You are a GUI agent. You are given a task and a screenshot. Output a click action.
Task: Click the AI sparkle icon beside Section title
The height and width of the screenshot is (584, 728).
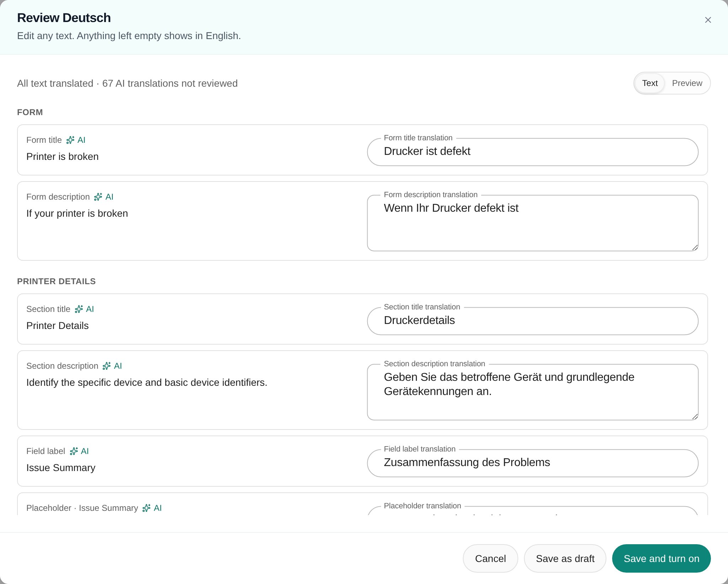(79, 309)
